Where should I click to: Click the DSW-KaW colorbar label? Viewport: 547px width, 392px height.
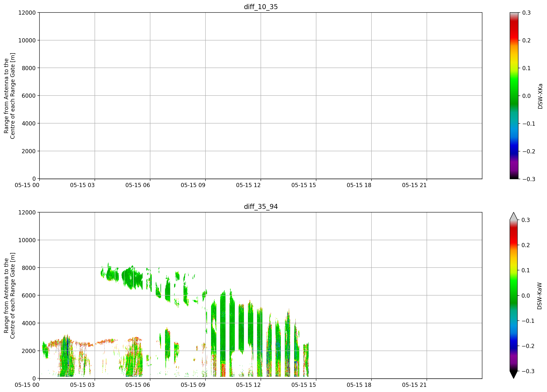tap(539, 296)
